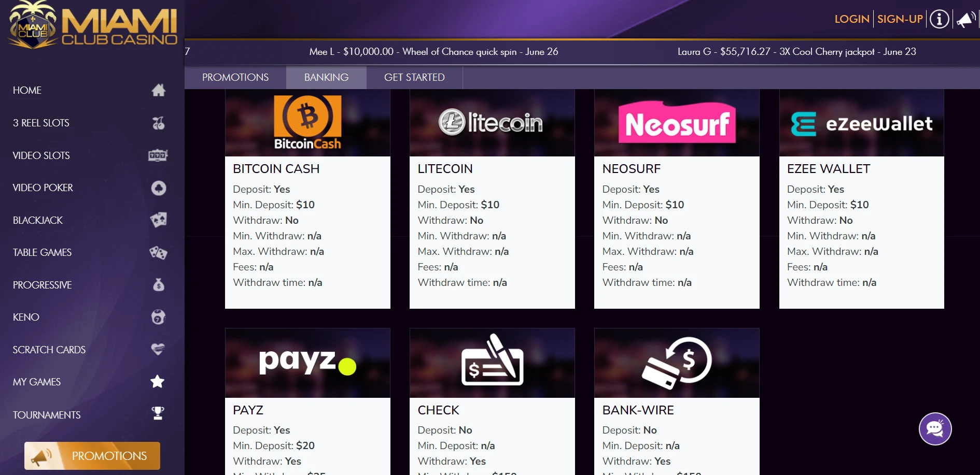The height and width of the screenshot is (475, 980).
Task: Click the megaphone announcements icon in header
Action: tap(965, 20)
